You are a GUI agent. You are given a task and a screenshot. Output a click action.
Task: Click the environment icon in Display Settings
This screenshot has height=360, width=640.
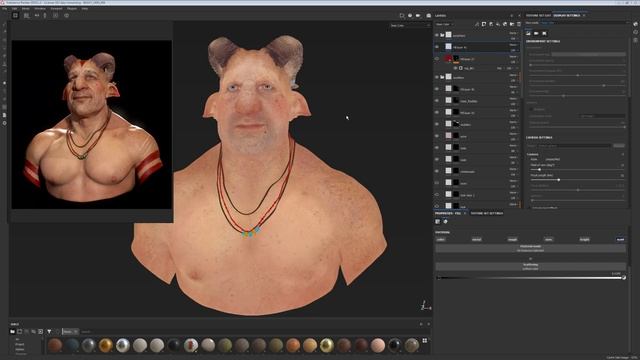[528, 33]
